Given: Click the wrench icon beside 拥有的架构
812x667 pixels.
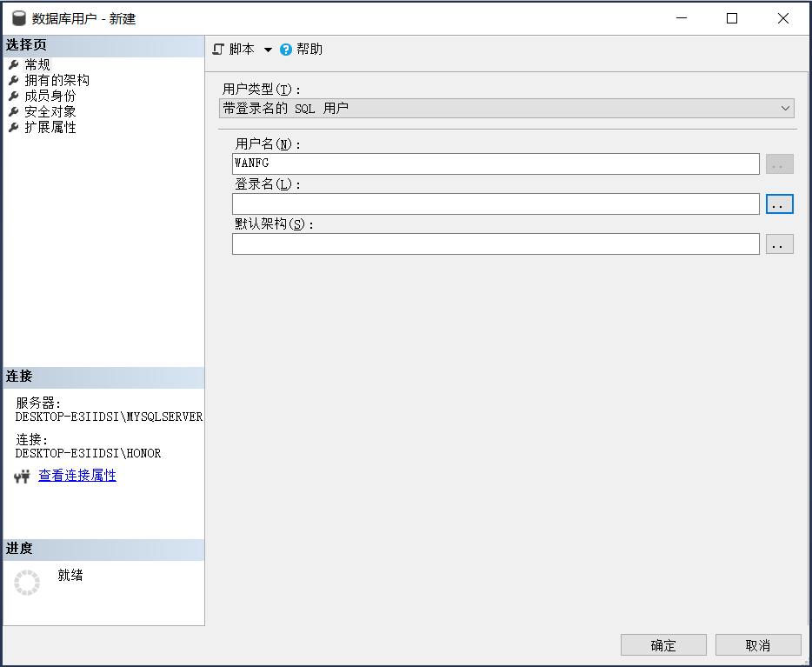Looking at the screenshot, I should 14,80.
